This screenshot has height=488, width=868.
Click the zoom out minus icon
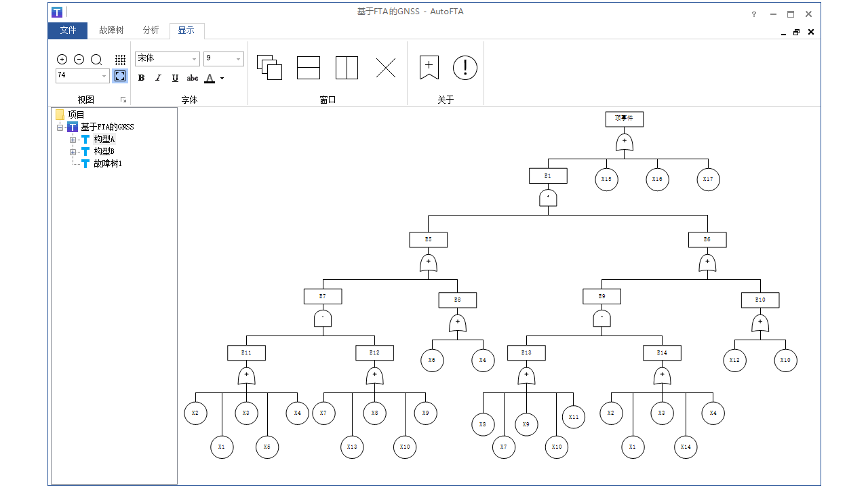pyautogui.click(x=79, y=60)
